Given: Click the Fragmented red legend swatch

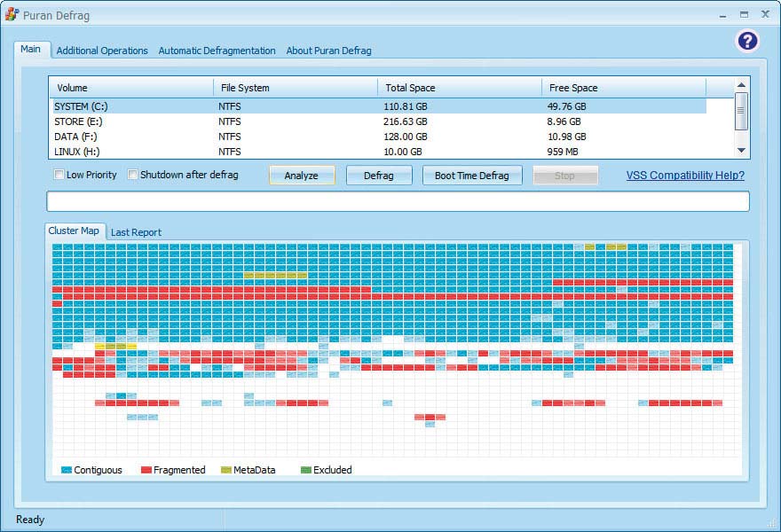Looking at the screenshot, I should coord(146,470).
